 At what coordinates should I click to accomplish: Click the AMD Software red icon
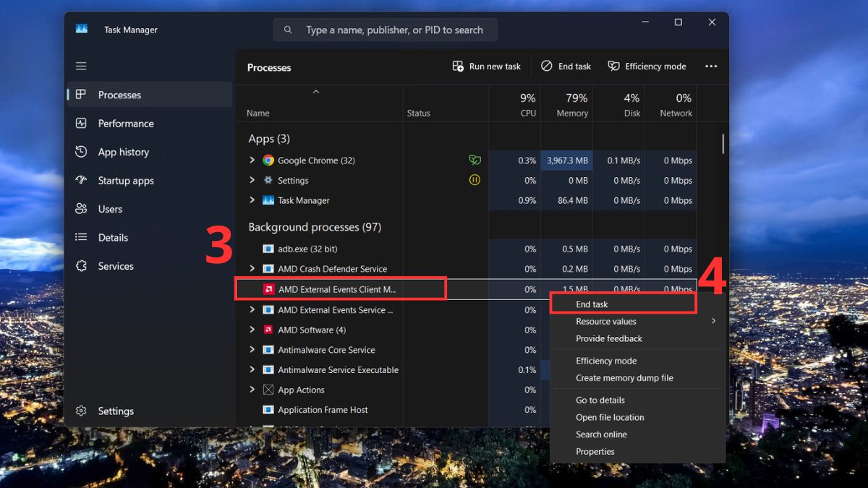[x=268, y=330]
